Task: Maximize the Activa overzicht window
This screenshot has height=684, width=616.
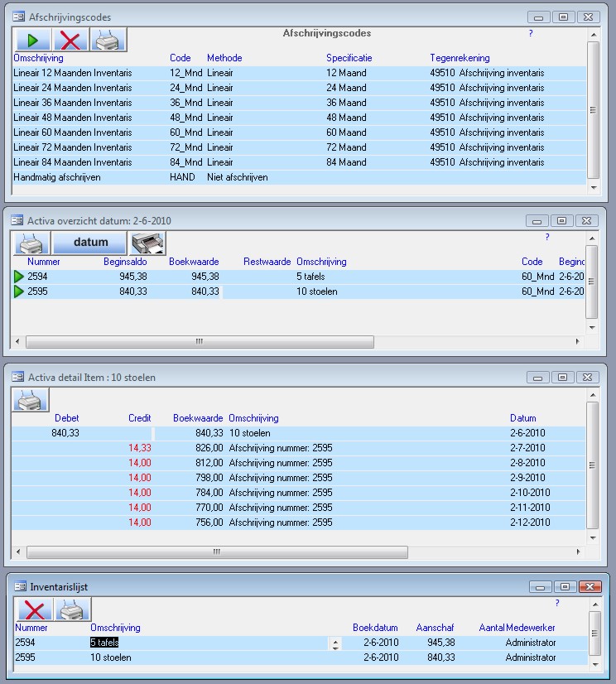Action: point(561,221)
